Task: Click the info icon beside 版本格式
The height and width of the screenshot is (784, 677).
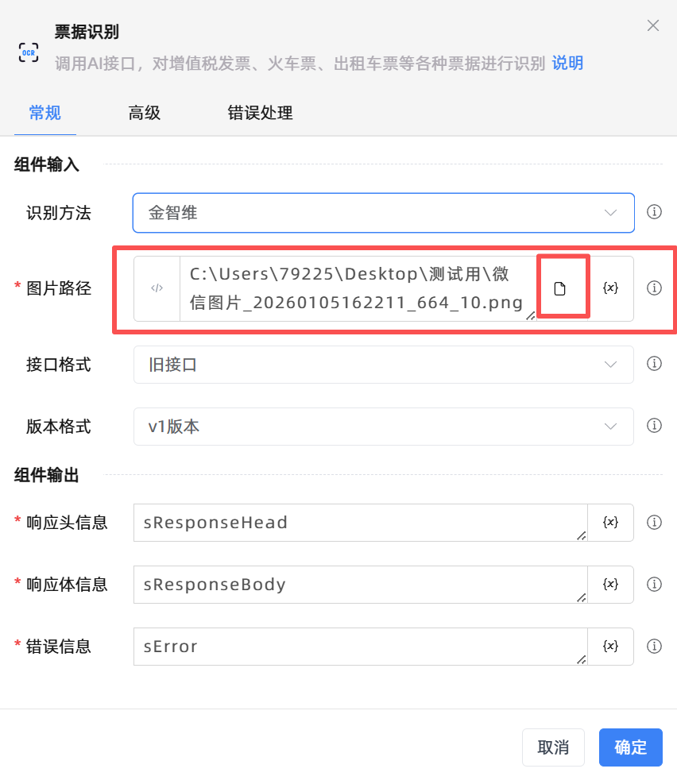Action: (x=654, y=426)
